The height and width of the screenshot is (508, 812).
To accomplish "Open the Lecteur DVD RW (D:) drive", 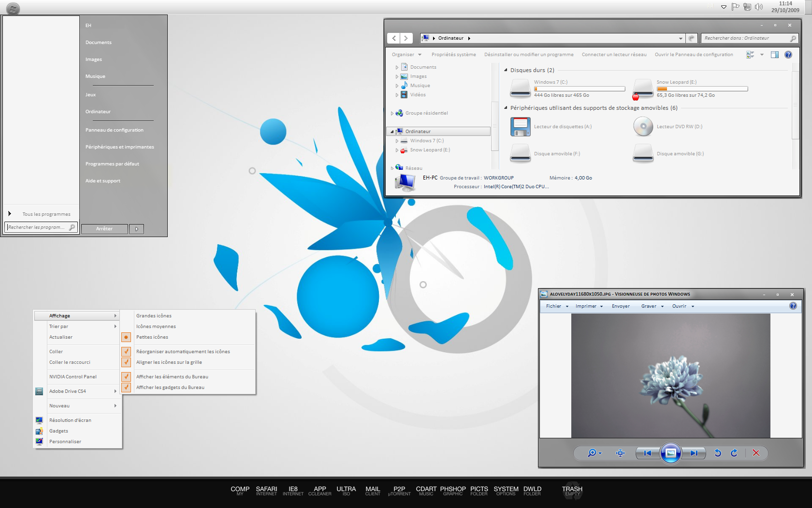I will pos(643,127).
